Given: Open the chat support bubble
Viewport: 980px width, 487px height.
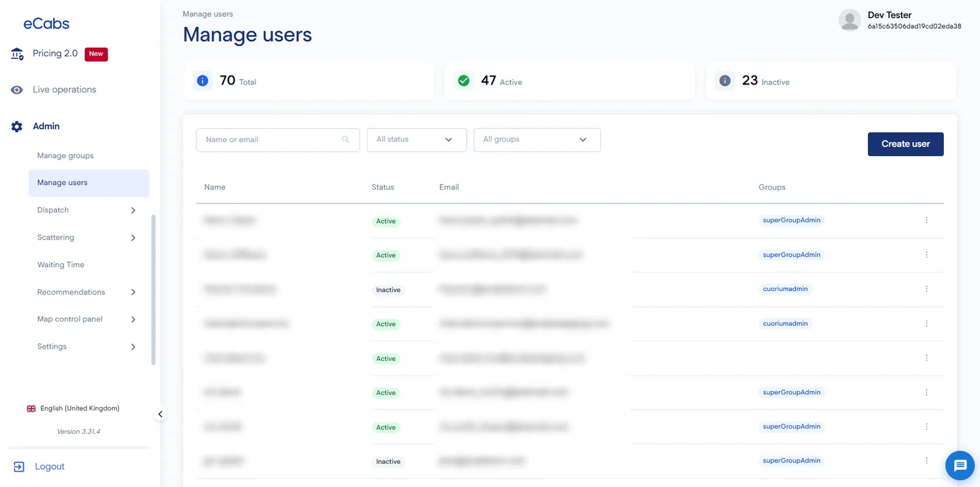Looking at the screenshot, I should (x=960, y=466).
